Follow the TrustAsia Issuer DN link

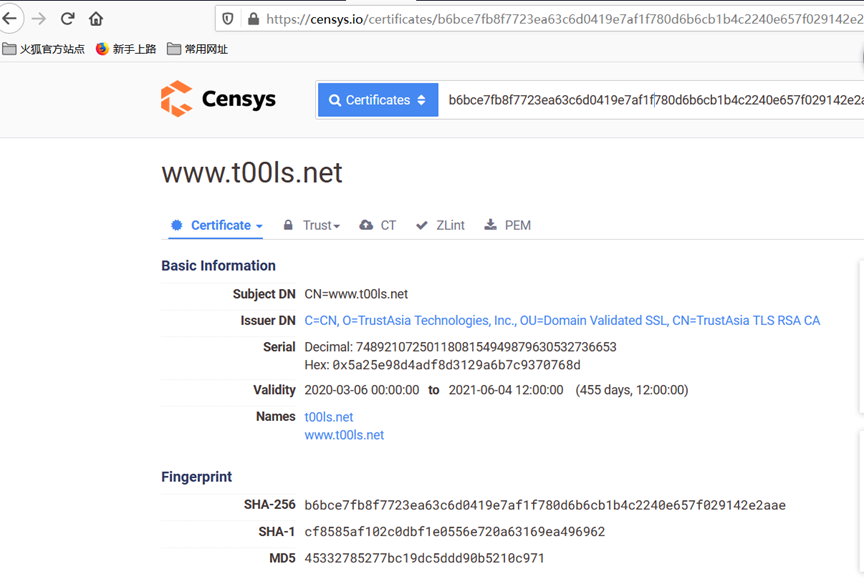[562, 321]
